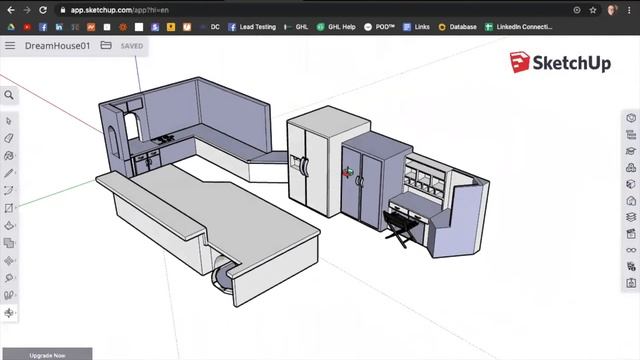Screen dimensions: 640x360
Task: Select the Select arrow tool
Action: point(9,121)
